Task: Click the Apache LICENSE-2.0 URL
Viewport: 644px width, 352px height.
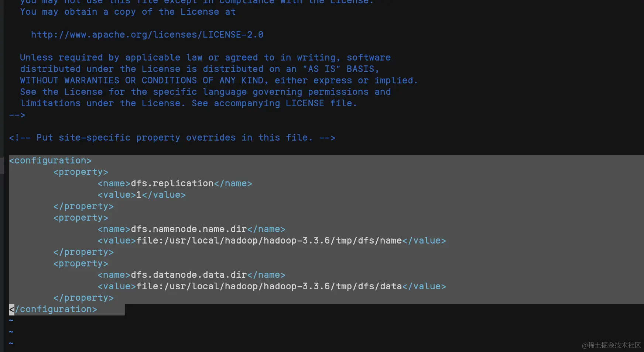Action: pos(147,35)
